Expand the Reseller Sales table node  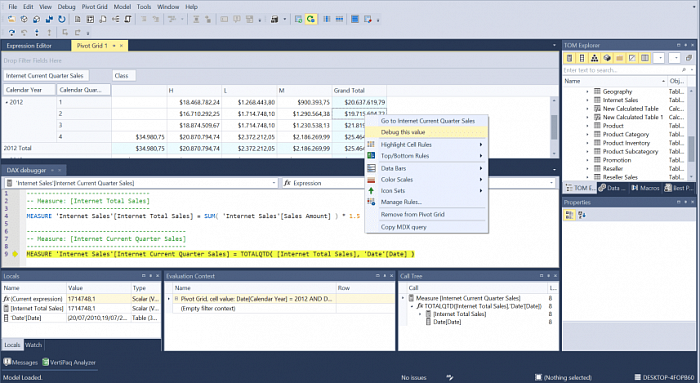[x=588, y=177]
